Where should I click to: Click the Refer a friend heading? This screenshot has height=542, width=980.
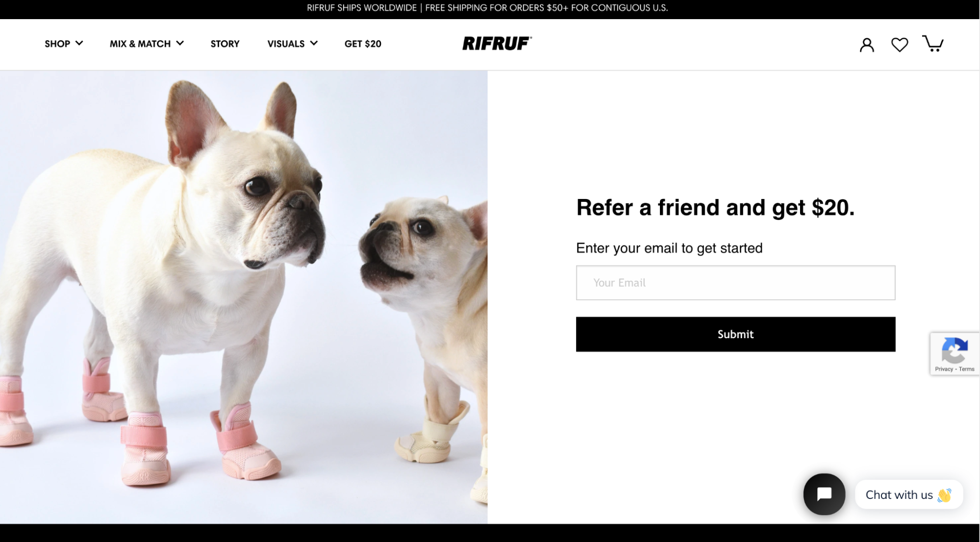pyautogui.click(x=715, y=208)
